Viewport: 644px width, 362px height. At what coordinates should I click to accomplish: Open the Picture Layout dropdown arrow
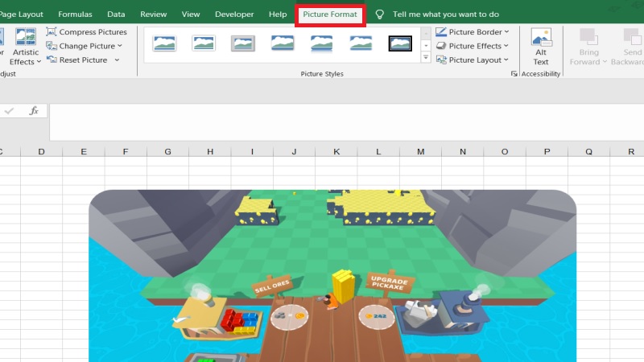506,60
